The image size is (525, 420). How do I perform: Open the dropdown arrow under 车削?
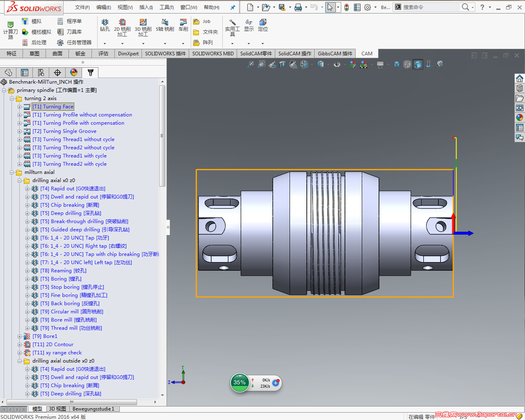pyautogui.click(x=183, y=43)
